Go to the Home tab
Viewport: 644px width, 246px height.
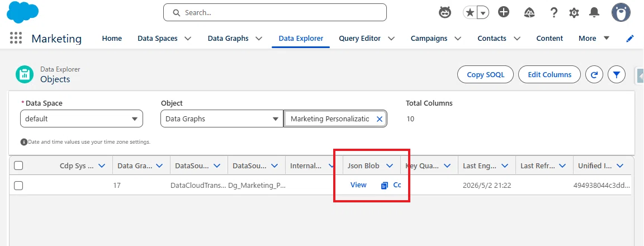(112, 38)
